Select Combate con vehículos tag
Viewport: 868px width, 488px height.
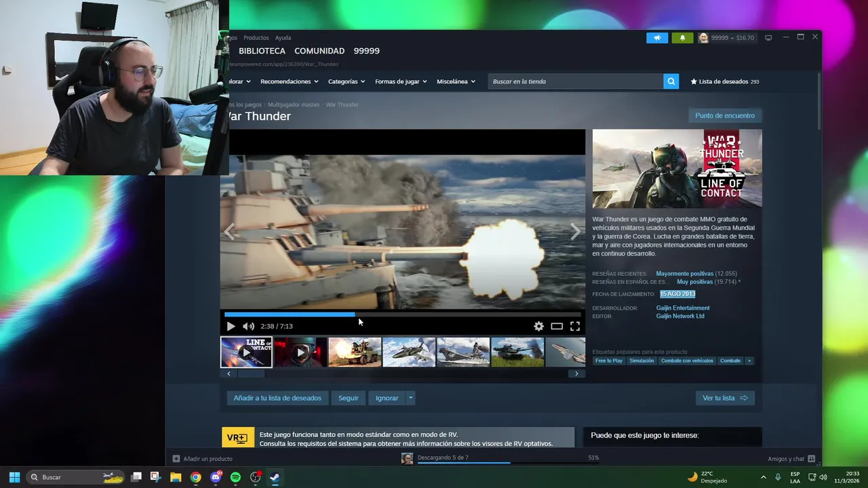(x=687, y=361)
